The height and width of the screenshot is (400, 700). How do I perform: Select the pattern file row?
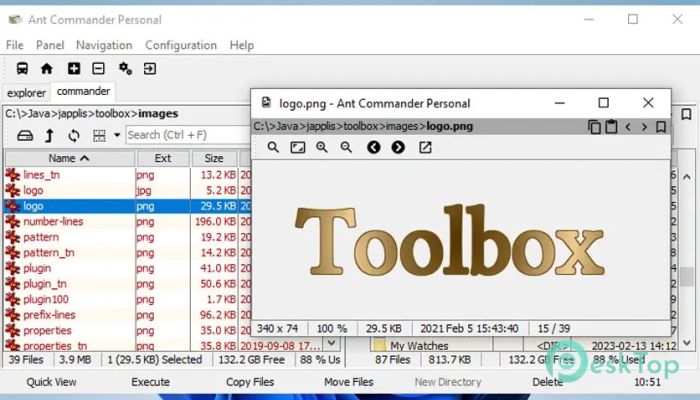point(128,237)
